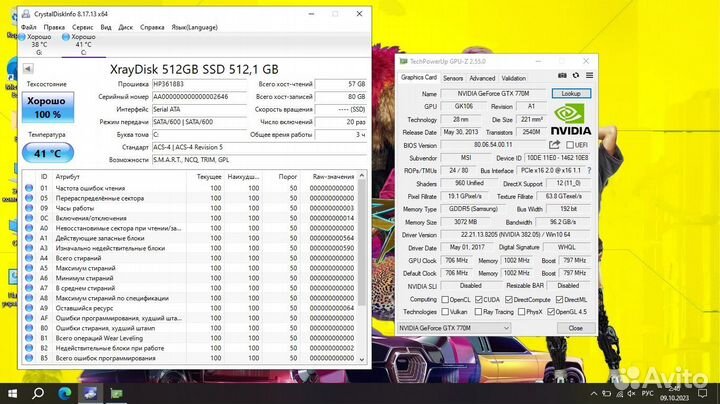Toggle the DirectCompute checkbox
Viewport: 720px width, 404px height.
508,299
